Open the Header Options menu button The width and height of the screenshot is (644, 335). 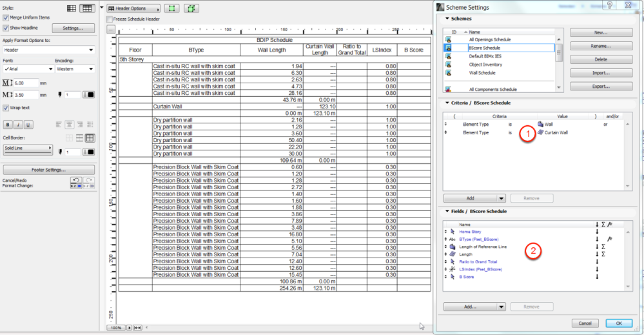[x=133, y=9]
